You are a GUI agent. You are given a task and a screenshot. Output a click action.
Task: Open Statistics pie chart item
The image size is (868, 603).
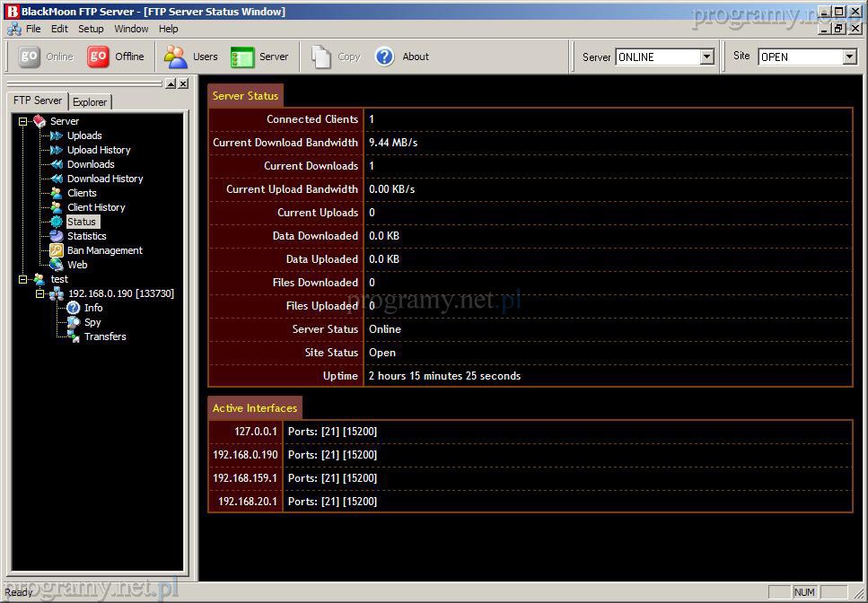pos(86,236)
